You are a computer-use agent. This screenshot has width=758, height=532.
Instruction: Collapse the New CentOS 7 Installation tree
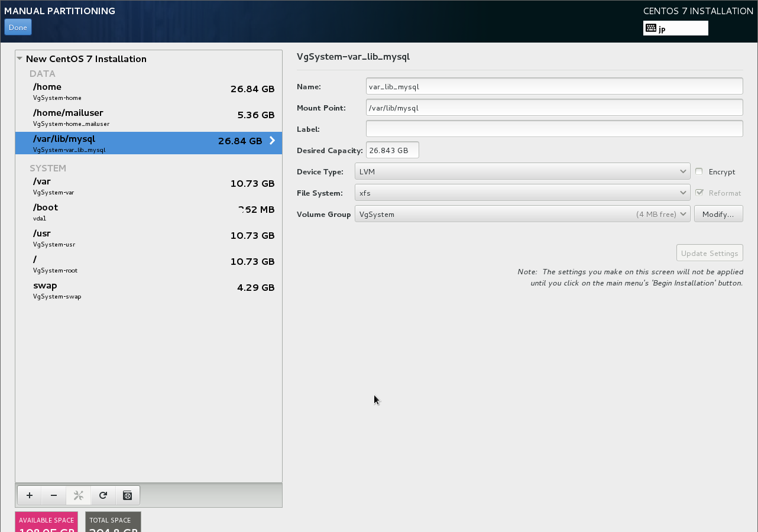click(20, 59)
